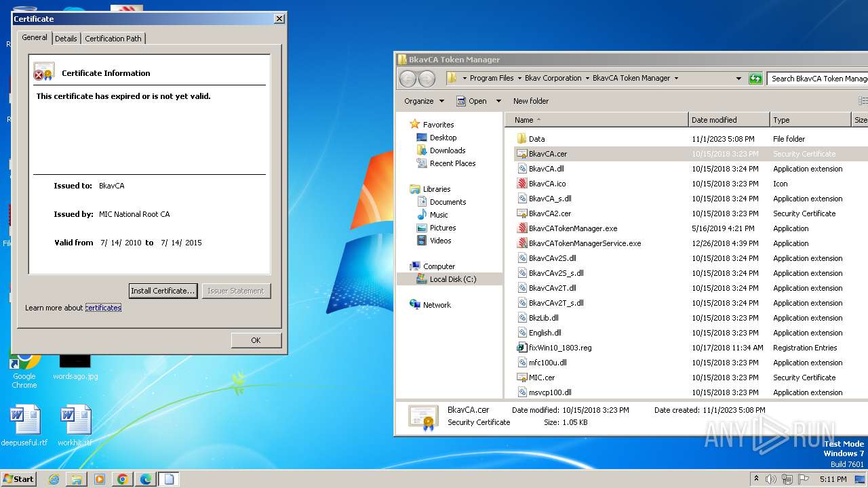Screen dimensions: 868x488
Task: Select BkavCATokenManagerService.exe file icon
Action: (521, 243)
